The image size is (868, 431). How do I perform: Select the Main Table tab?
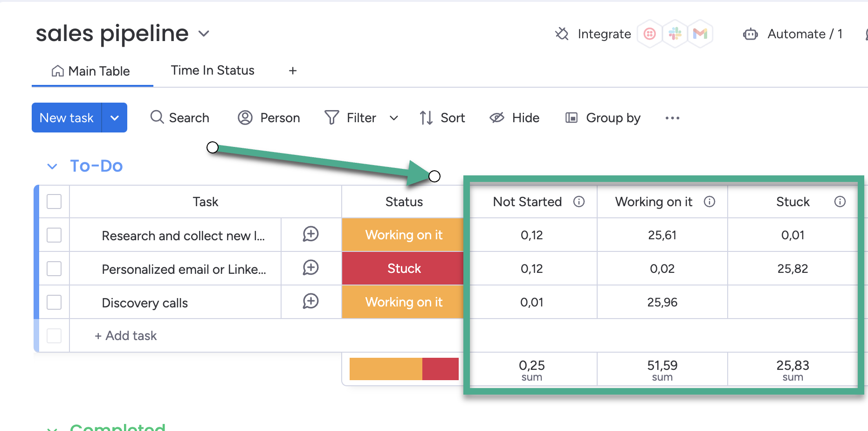tap(91, 71)
